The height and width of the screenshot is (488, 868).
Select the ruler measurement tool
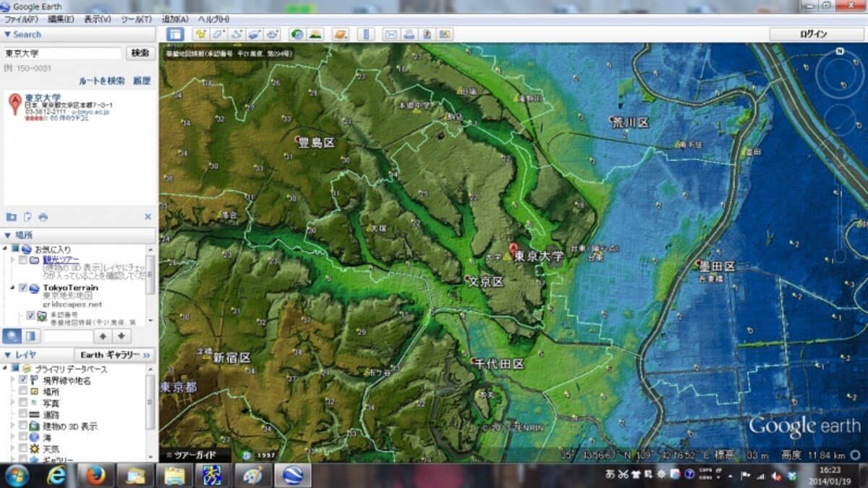click(365, 34)
